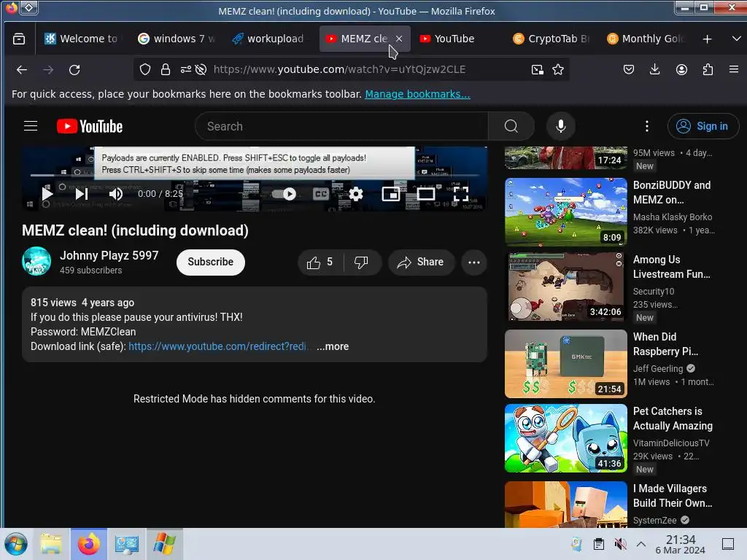
Task: Open a new Firefox tab
Action: (x=707, y=39)
